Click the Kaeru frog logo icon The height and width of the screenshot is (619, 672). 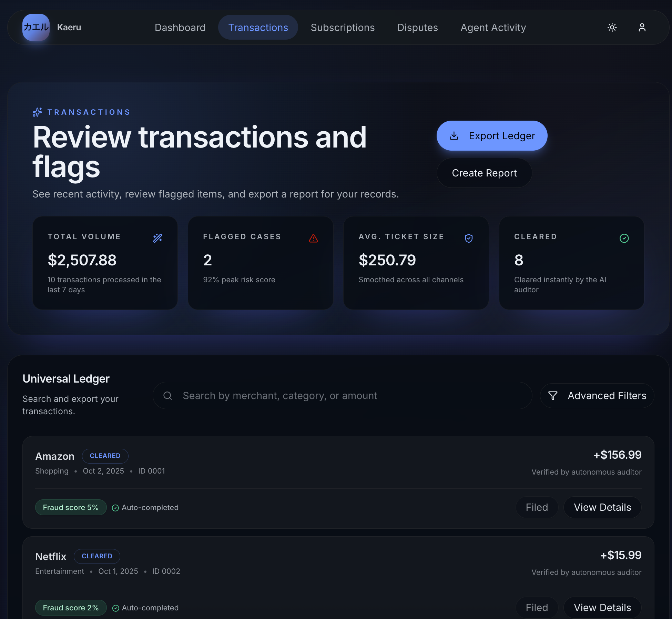point(36,27)
